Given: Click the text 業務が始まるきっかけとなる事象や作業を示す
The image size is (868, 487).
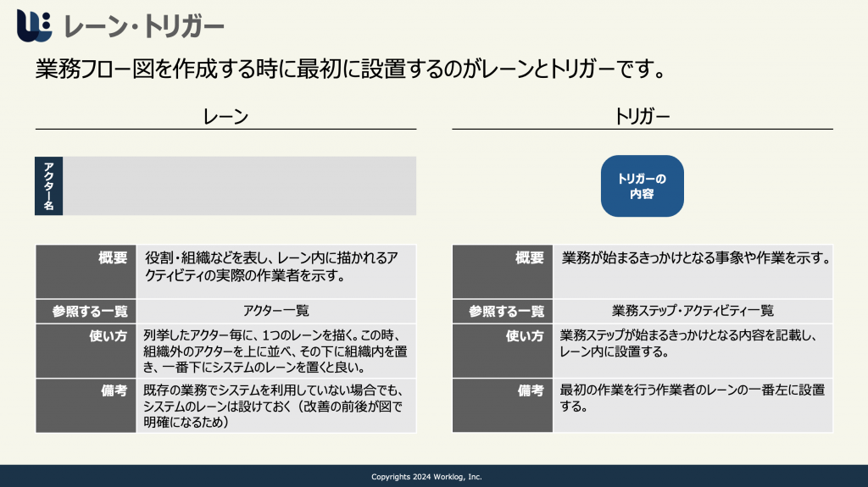Looking at the screenshot, I should [695, 257].
